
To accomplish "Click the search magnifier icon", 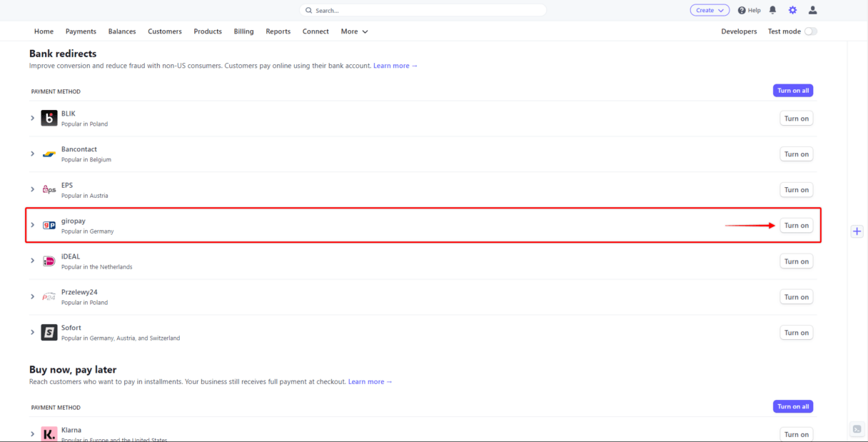I will 309,11.
